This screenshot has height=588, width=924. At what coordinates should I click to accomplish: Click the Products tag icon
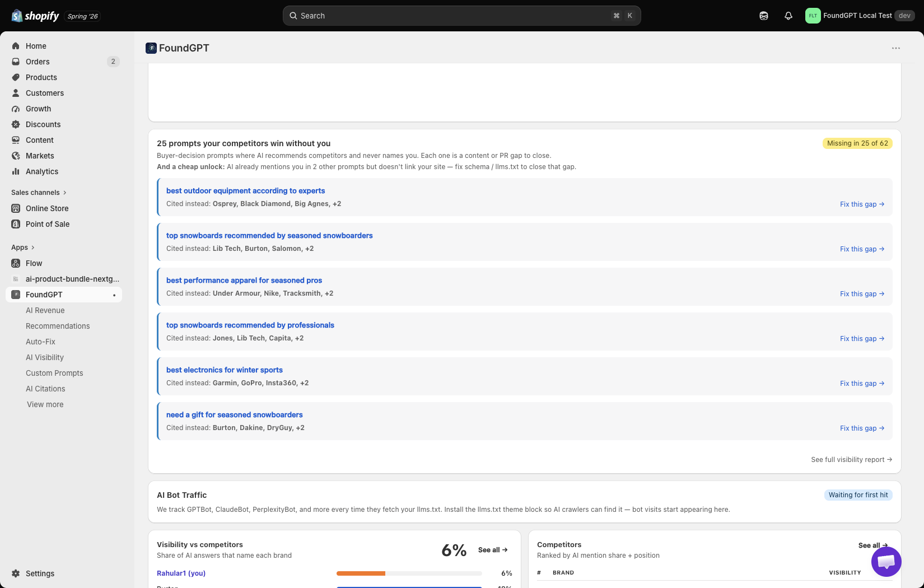pyautogui.click(x=16, y=77)
